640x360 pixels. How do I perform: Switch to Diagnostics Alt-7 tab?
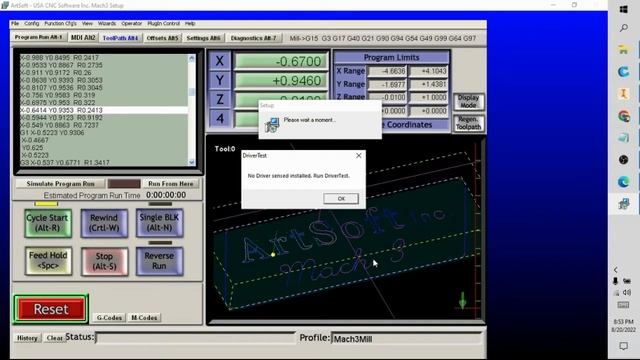tap(253, 38)
